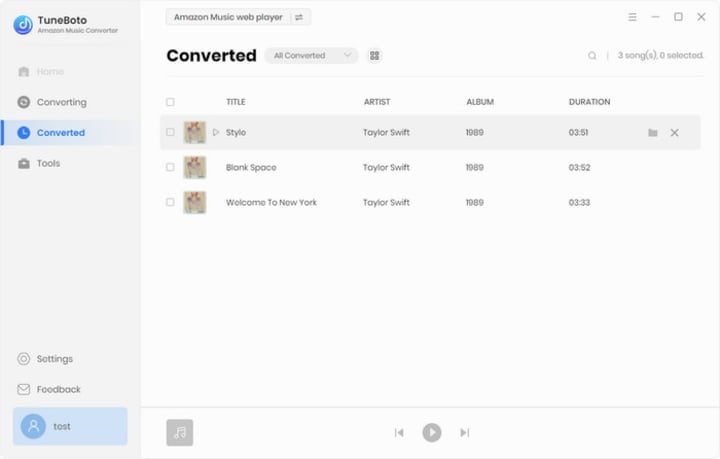Click the TuneBoto logo icon
720x459 pixels.
tap(23, 25)
